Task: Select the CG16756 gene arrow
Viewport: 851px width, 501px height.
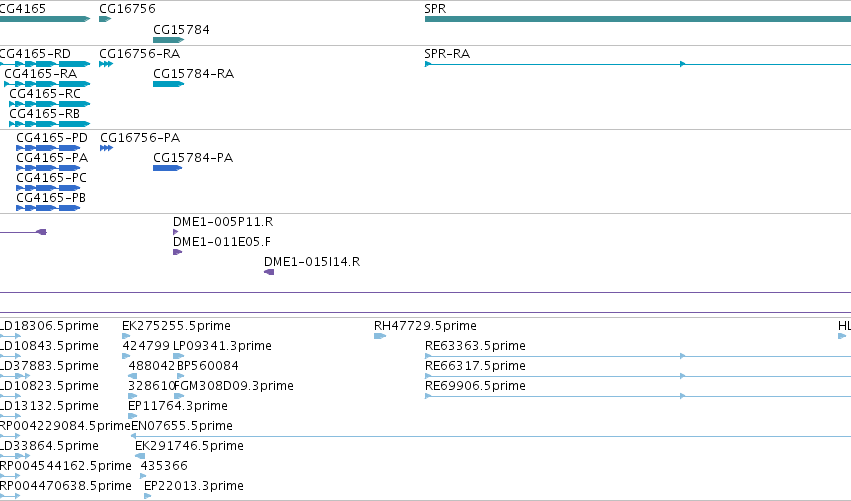Action: coord(105,19)
